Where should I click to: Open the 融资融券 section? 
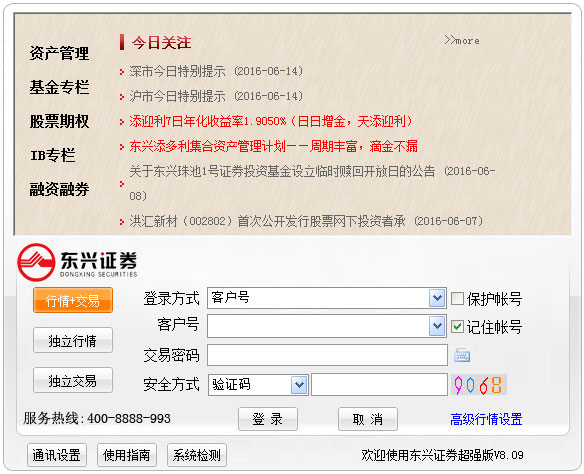pos(59,189)
